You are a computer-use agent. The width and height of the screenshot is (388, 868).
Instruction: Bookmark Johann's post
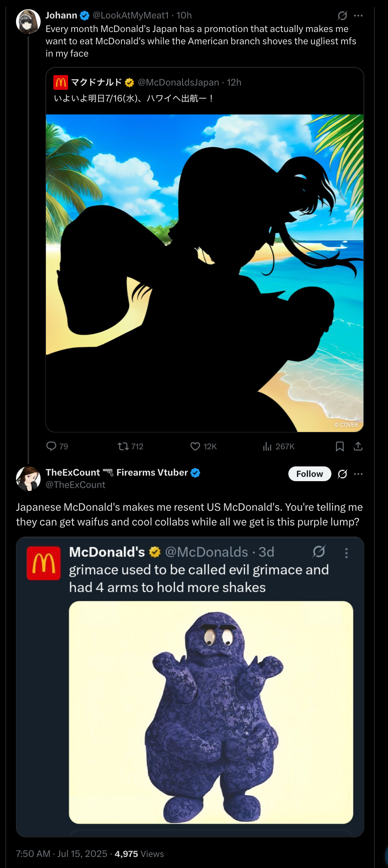coord(340,446)
